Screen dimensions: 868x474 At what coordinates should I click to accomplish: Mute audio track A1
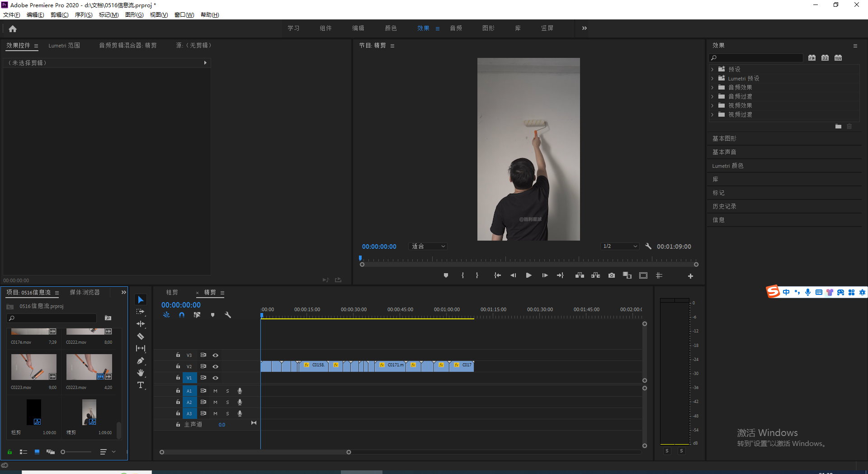tap(215, 391)
